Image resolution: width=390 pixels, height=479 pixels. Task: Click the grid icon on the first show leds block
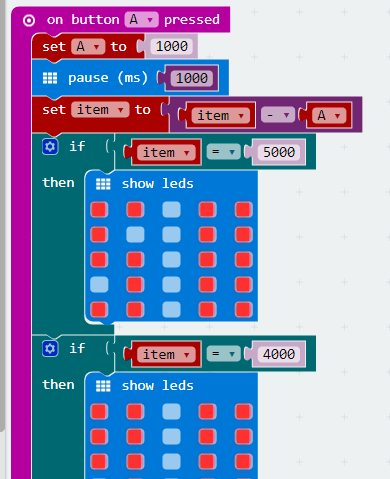103,184
